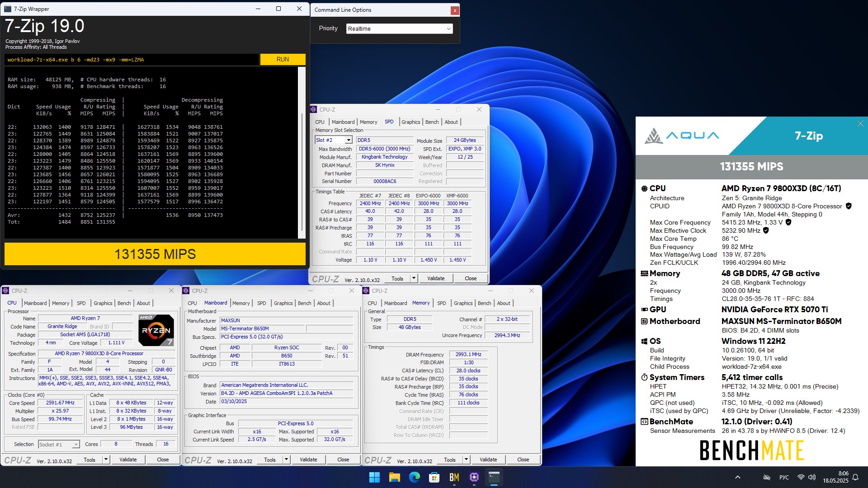This screenshot has width=868, height=488.
Task: Click Close in Memory CPU-Z window
Action: [x=523, y=460]
